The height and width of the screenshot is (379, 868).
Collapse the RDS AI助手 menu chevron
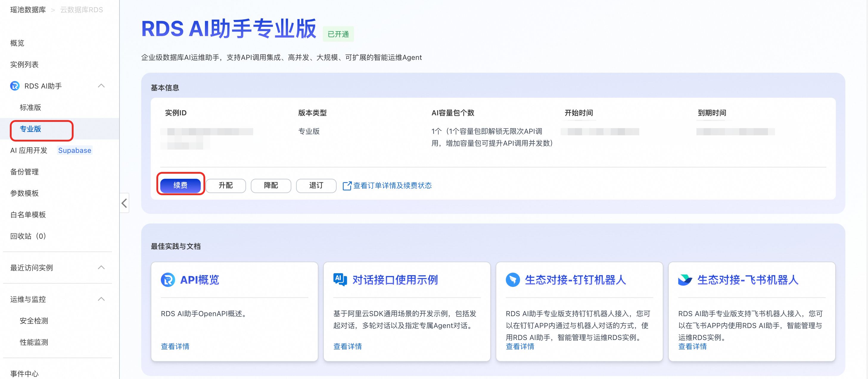click(101, 86)
